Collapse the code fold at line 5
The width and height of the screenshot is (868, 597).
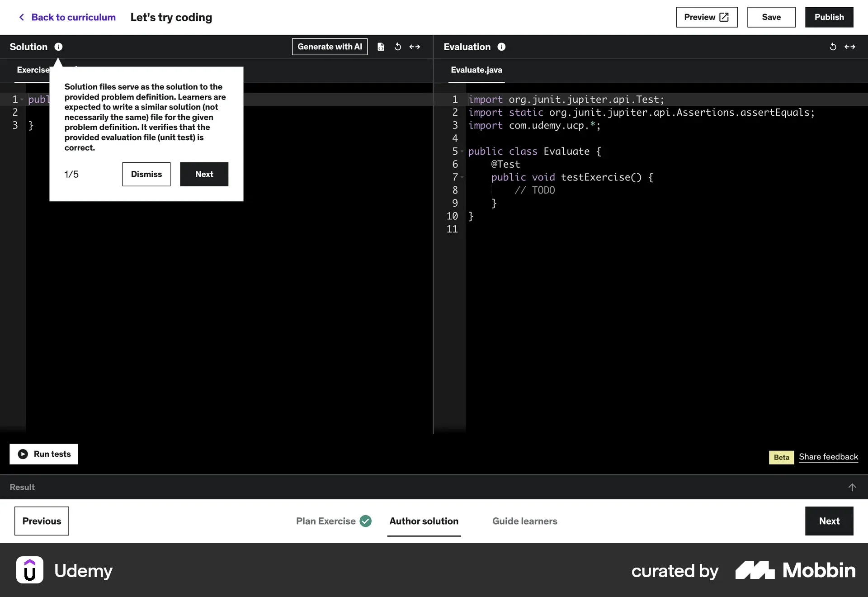pyautogui.click(x=462, y=152)
